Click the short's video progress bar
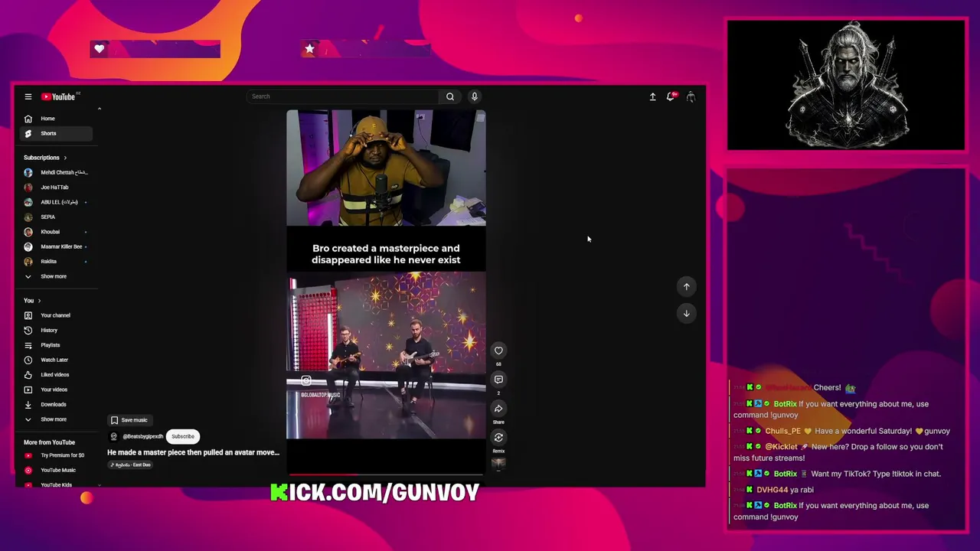The image size is (980, 551). tap(386, 474)
